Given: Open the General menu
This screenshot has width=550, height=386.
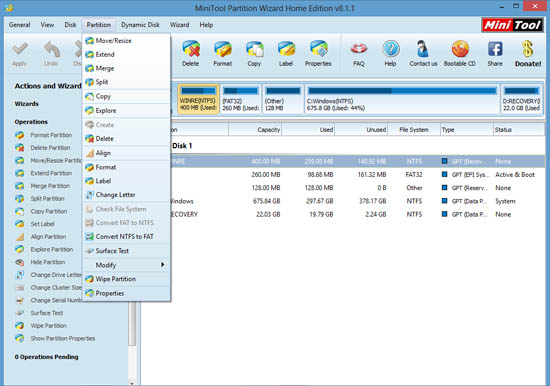Looking at the screenshot, I should (20, 25).
